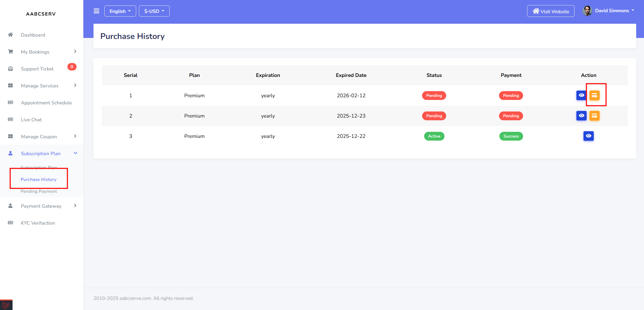Click the Support Ticket icon
The image size is (644, 310).
coord(11,68)
